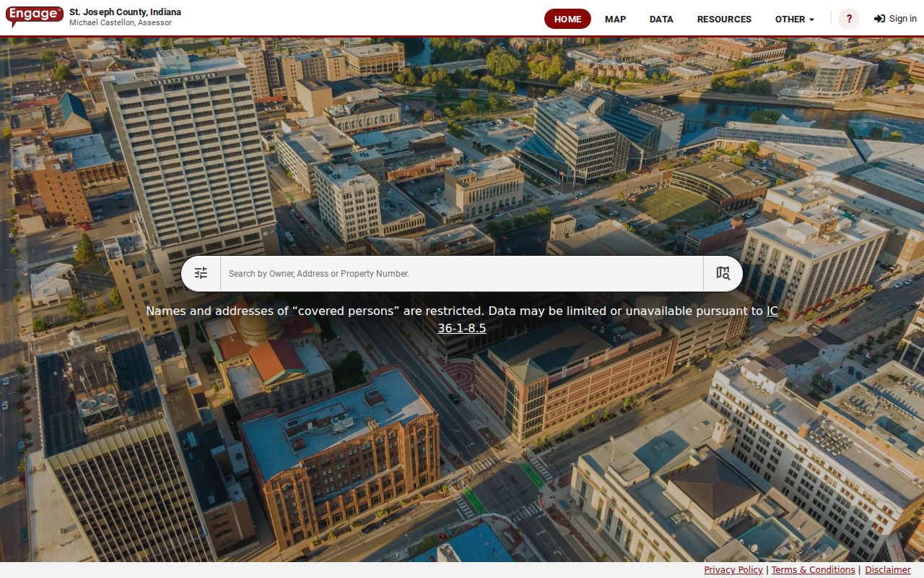Click the St. Joseph County, Indiana title

(125, 12)
